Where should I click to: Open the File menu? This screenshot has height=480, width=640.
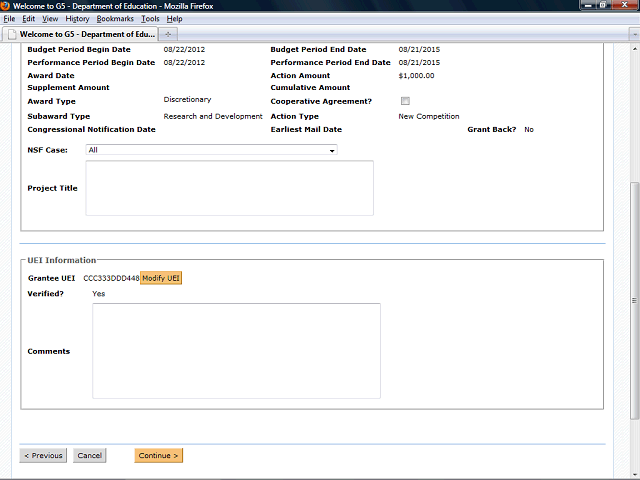click(9, 19)
